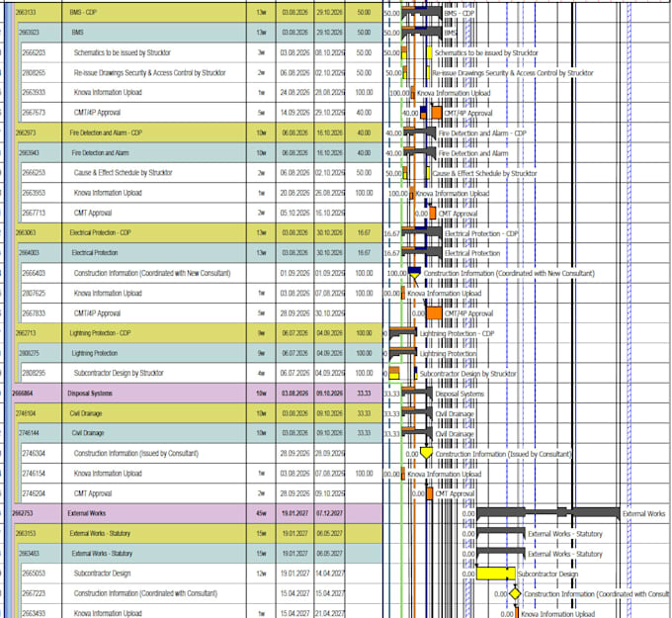Select 'Fire Detection and Alarm - CDP' name cell
Screen dimensions: 672x618
[x=154, y=132]
